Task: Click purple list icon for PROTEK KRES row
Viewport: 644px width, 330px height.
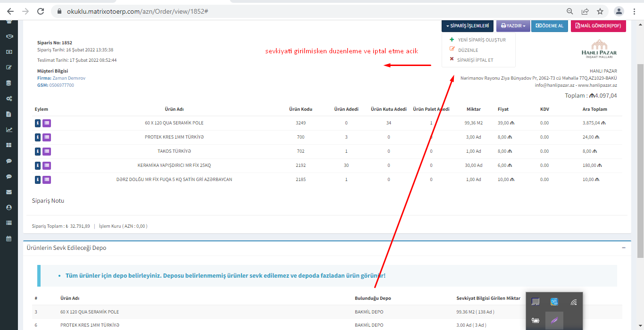Action: [47, 137]
